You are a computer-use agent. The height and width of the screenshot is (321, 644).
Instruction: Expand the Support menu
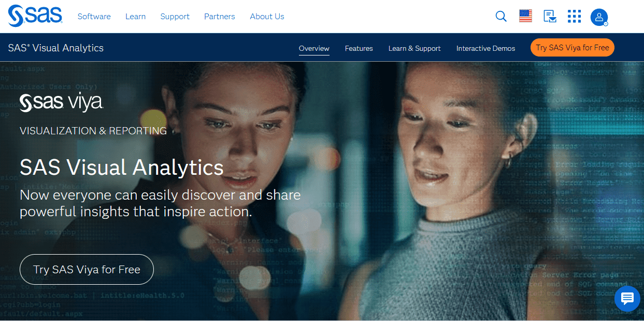(x=175, y=17)
